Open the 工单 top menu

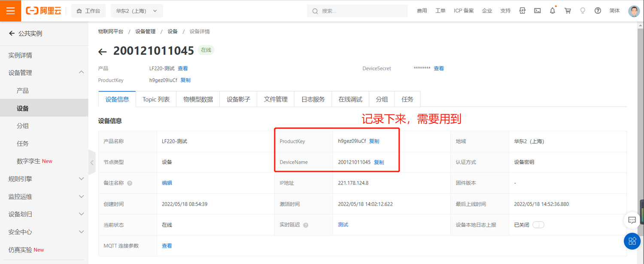[x=440, y=11]
